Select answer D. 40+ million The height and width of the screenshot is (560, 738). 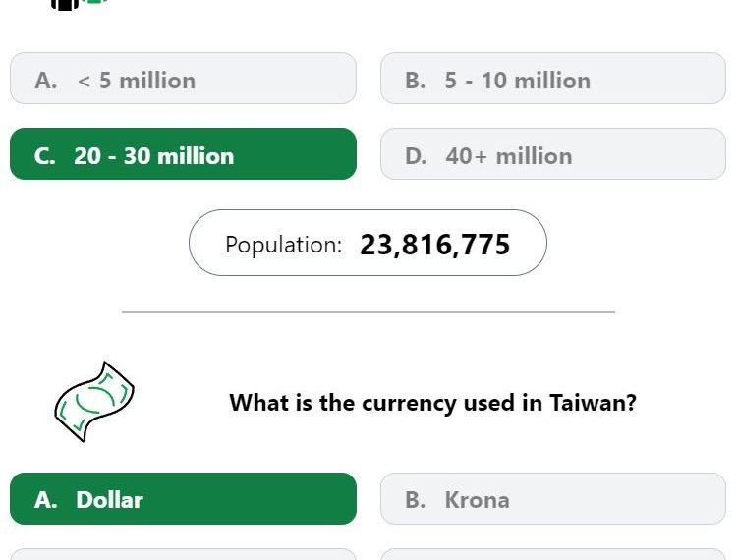pyautogui.click(x=553, y=154)
